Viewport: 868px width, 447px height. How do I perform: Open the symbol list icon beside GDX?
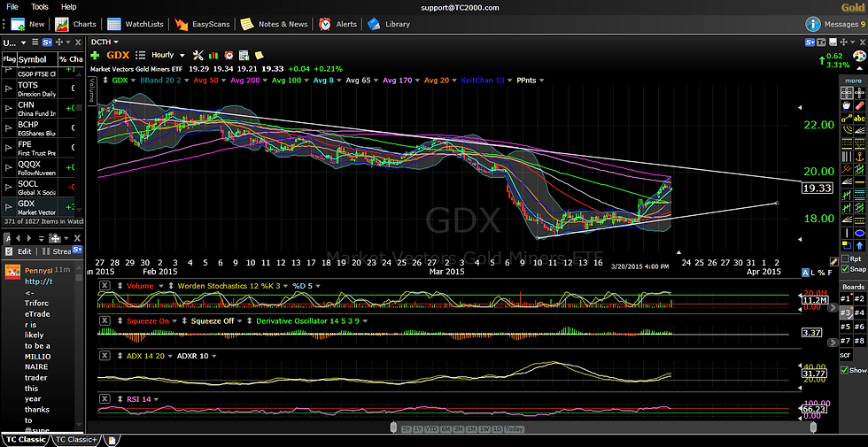[x=141, y=55]
